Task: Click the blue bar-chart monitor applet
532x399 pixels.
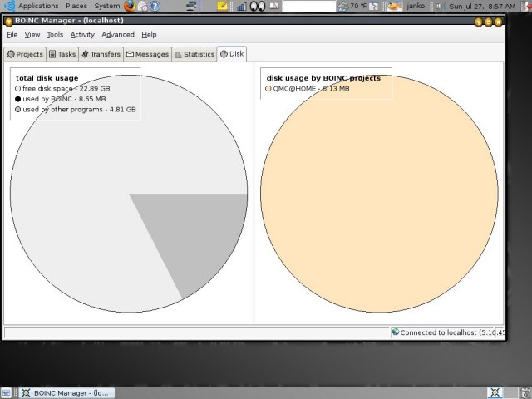Action: (242, 6)
